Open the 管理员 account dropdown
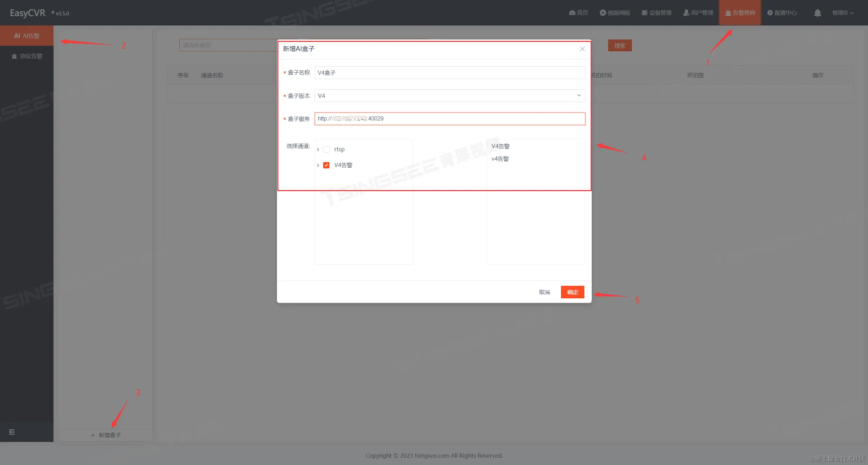868x465 pixels. pyautogui.click(x=843, y=13)
